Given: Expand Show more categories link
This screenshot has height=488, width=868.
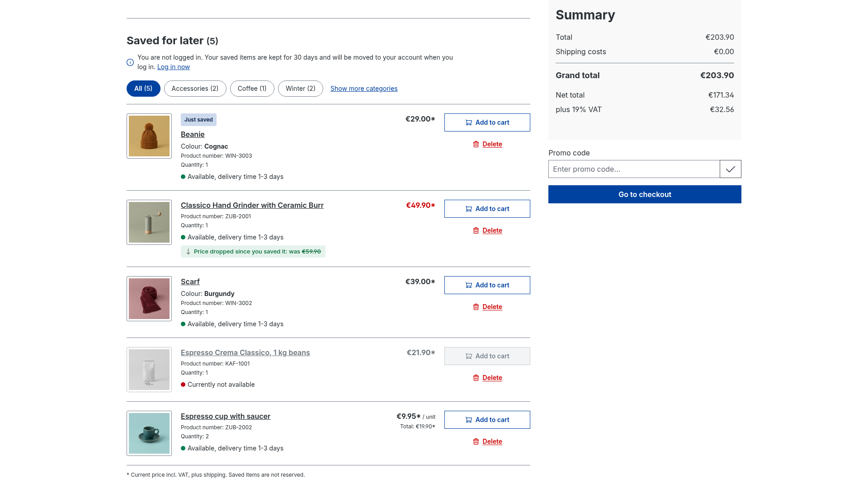Looking at the screenshot, I should coord(364,89).
